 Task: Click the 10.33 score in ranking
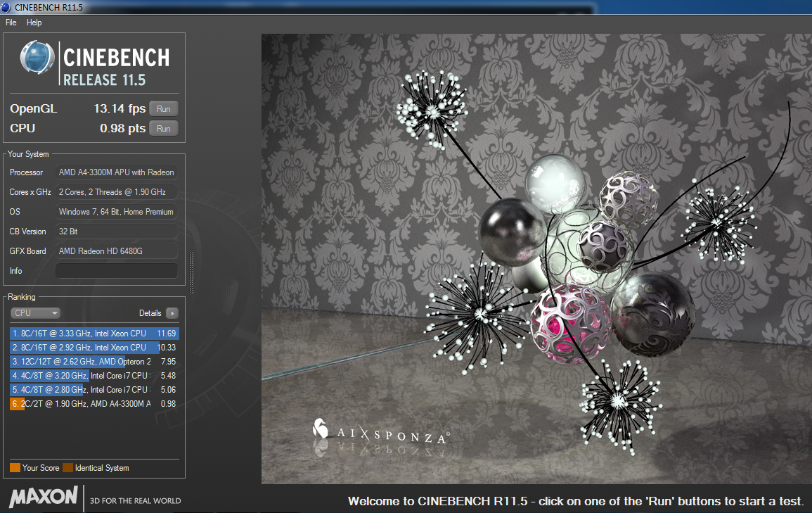(166, 347)
